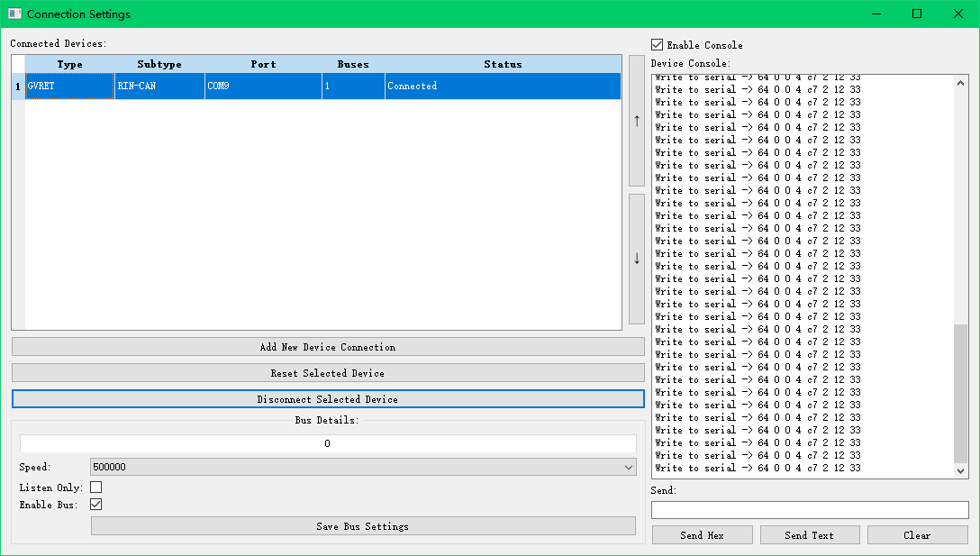Select the GVRET device row
Screen dimensions: 980x556
[69, 87]
